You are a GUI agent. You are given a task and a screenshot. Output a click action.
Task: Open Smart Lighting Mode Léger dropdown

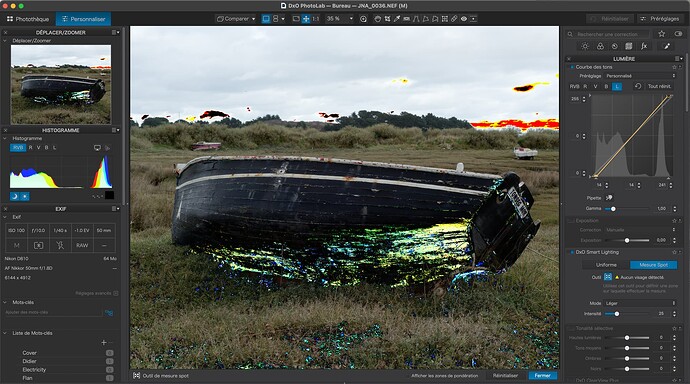coord(640,303)
